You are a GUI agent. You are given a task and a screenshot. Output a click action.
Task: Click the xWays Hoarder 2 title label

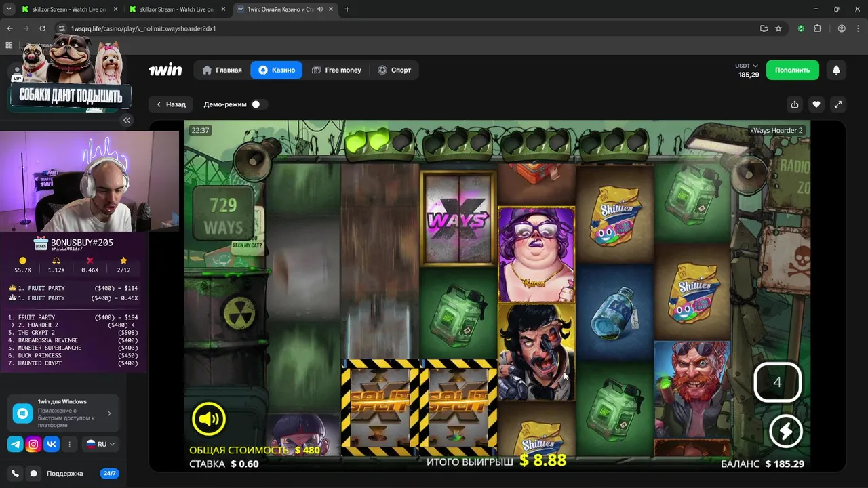(776, 130)
